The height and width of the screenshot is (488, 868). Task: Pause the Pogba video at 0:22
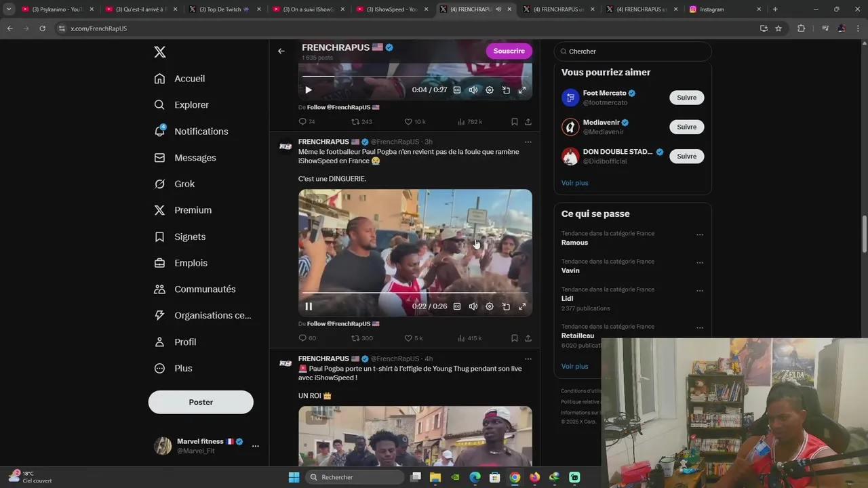pos(309,306)
